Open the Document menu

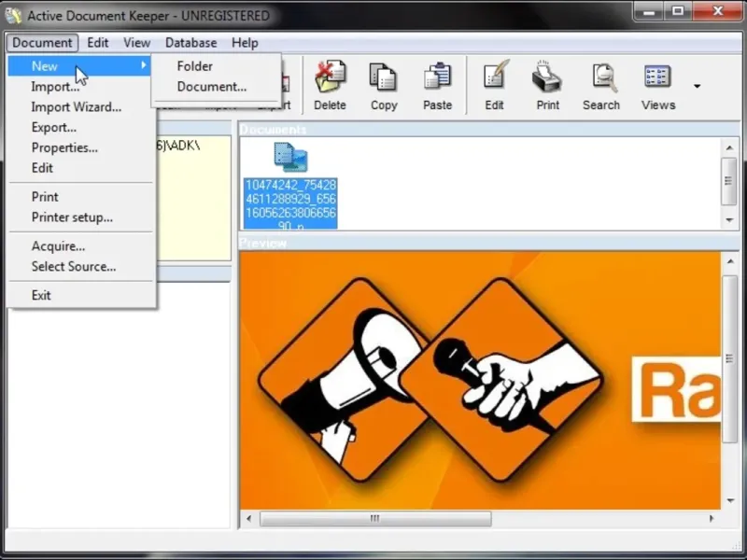[42, 43]
